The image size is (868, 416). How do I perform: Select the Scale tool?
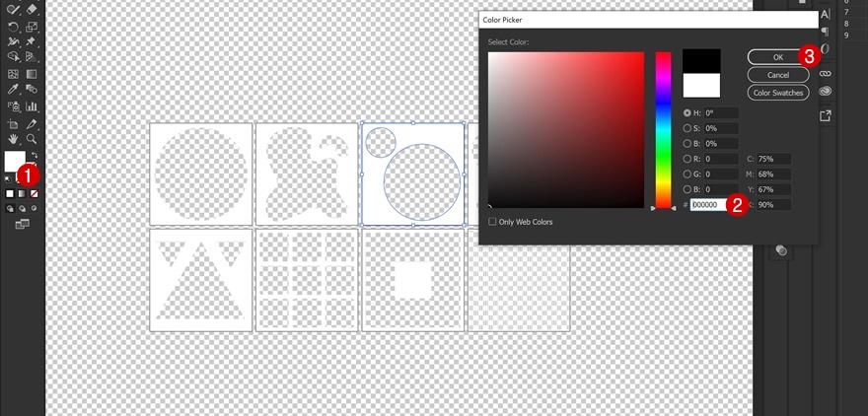(x=32, y=27)
